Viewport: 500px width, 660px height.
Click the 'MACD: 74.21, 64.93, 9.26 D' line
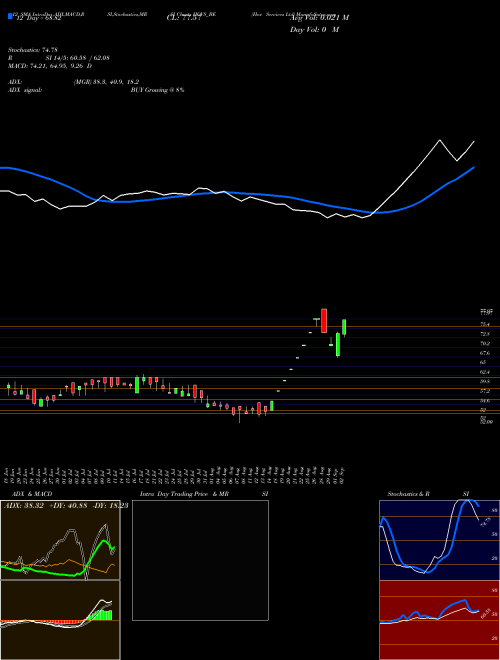click(x=50, y=66)
